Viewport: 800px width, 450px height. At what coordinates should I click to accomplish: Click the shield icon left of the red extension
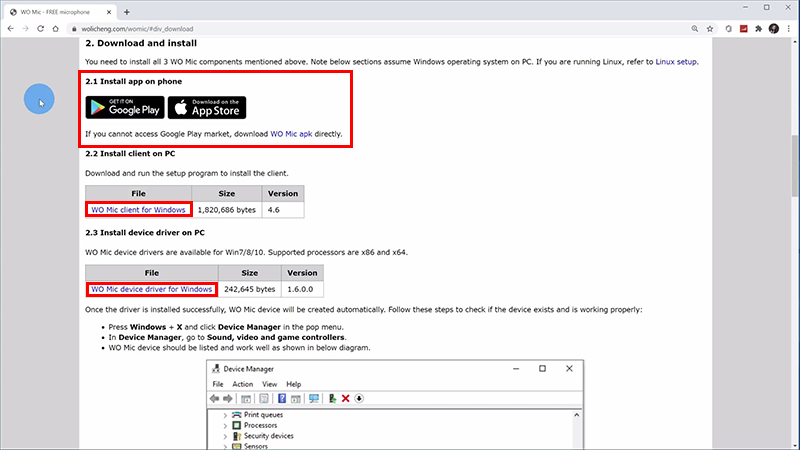[729, 29]
